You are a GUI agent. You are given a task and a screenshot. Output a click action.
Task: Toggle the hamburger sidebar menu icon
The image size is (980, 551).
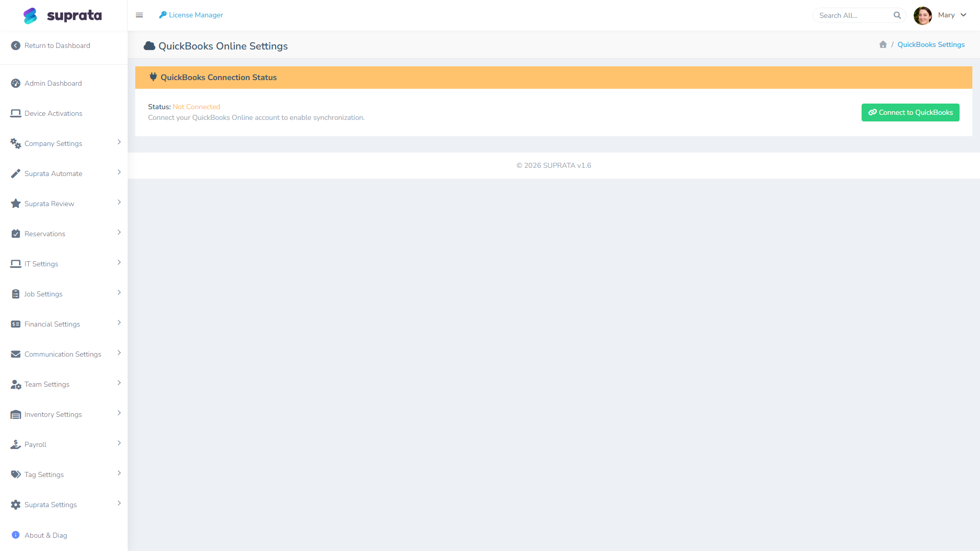139,15
